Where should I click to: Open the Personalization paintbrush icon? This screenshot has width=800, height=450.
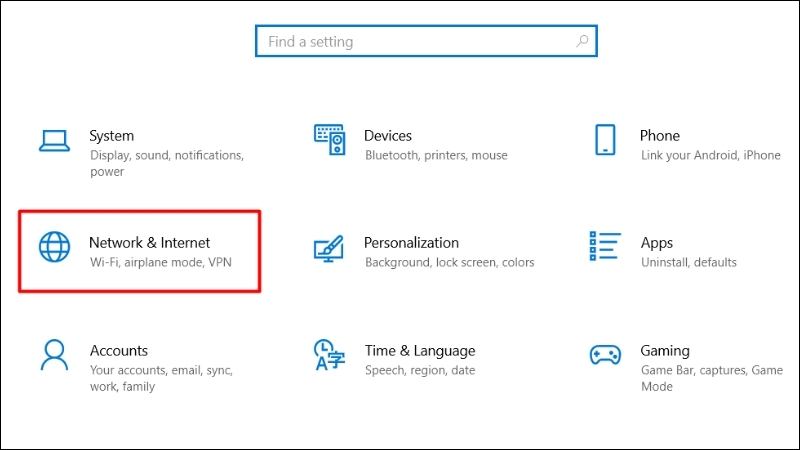pyautogui.click(x=329, y=248)
